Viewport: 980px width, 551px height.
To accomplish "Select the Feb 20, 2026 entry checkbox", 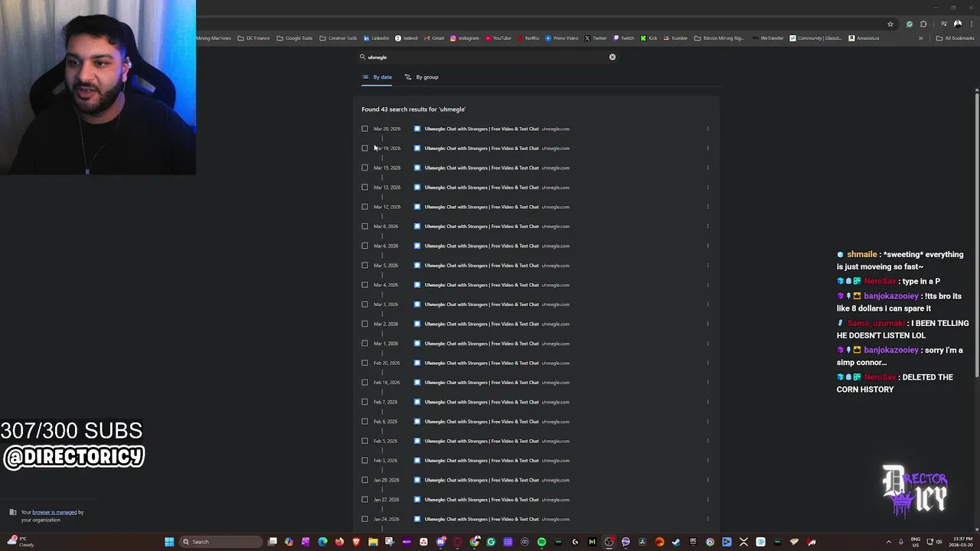I will click(364, 363).
